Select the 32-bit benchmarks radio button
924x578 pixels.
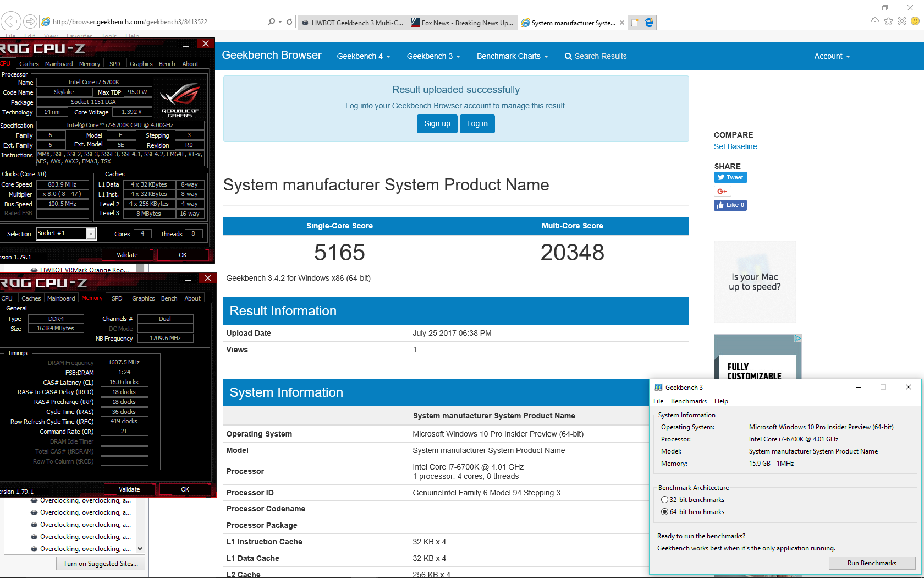click(x=664, y=500)
